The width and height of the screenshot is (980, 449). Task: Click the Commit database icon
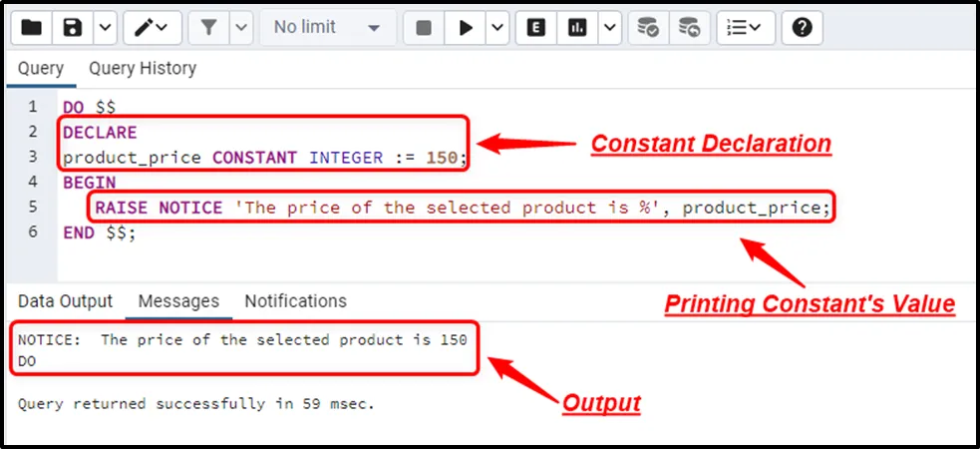click(x=648, y=28)
